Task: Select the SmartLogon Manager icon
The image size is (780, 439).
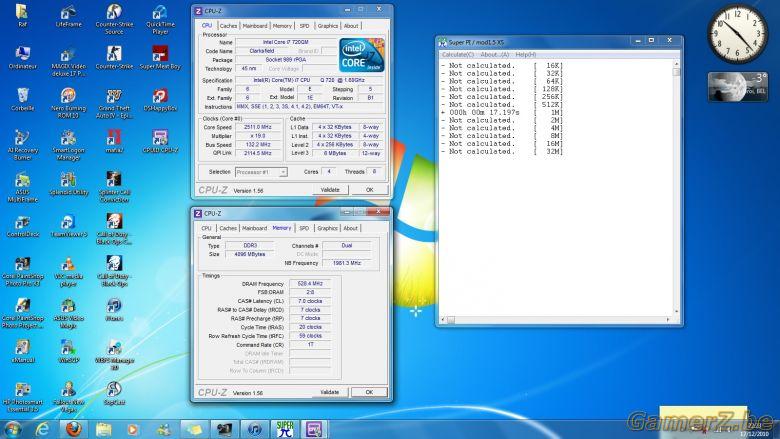Action: coord(68,145)
